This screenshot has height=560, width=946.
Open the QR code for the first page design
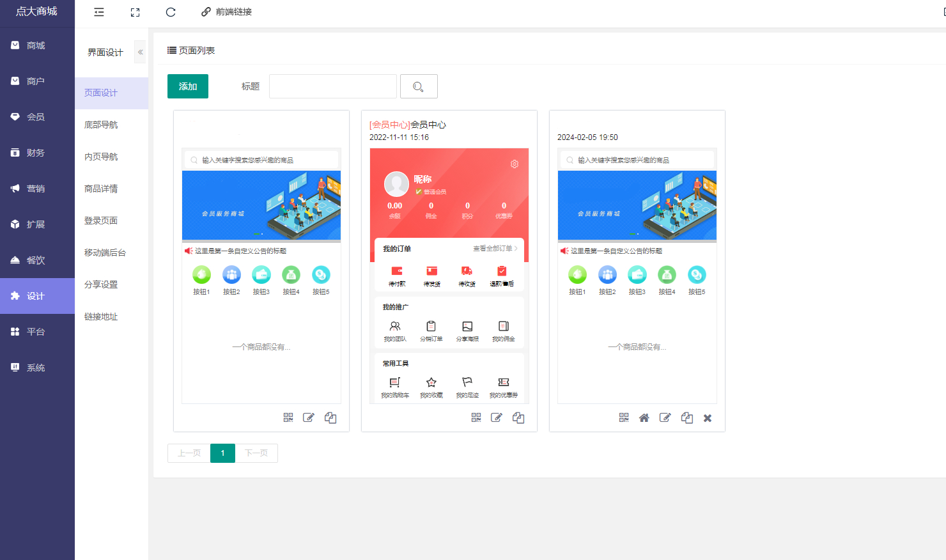click(288, 417)
